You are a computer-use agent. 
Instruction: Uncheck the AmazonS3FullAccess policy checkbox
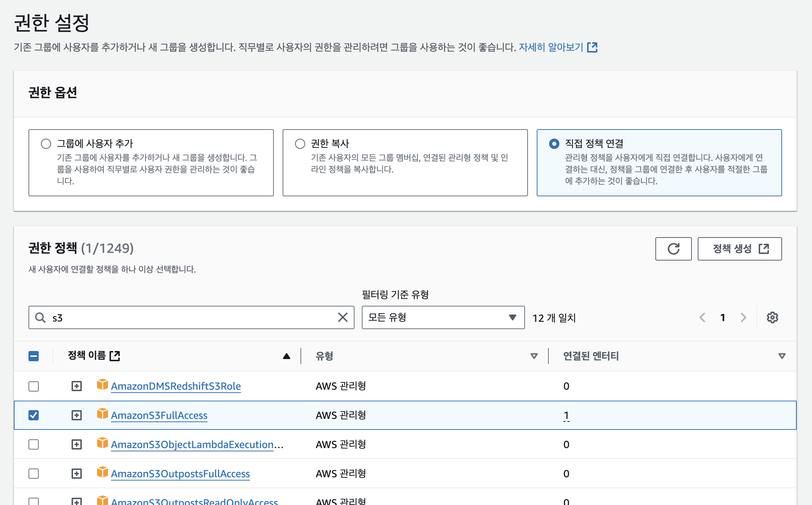[x=34, y=415]
